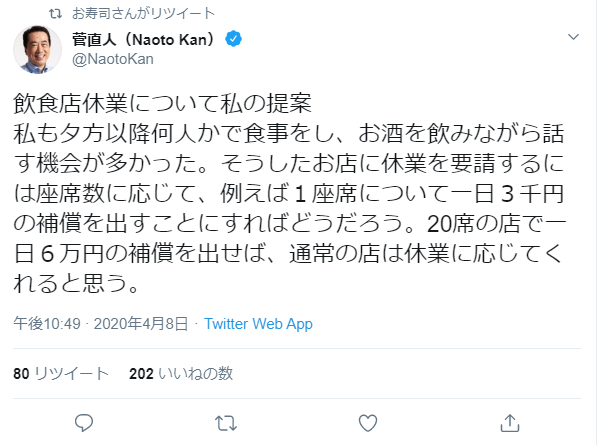Open the share tweet icon
This screenshot has height=445, width=608.
(x=511, y=419)
